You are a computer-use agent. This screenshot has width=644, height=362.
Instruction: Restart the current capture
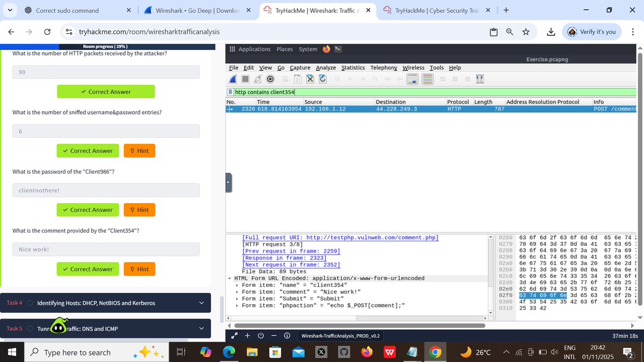[258, 79]
